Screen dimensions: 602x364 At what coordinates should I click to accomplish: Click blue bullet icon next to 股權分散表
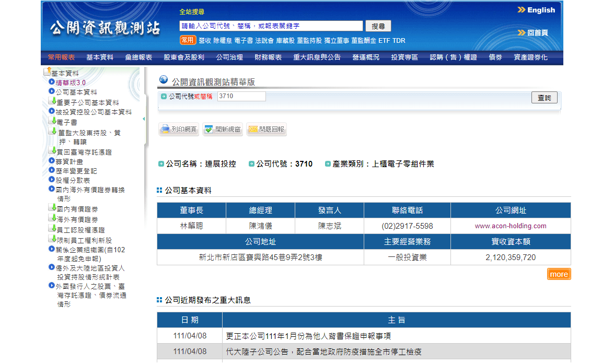point(51,180)
